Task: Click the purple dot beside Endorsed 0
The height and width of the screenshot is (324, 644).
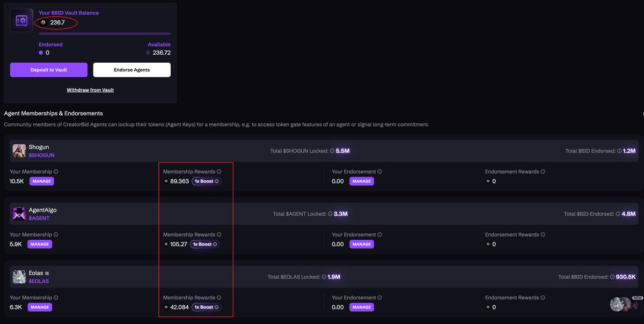Action: pos(41,53)
